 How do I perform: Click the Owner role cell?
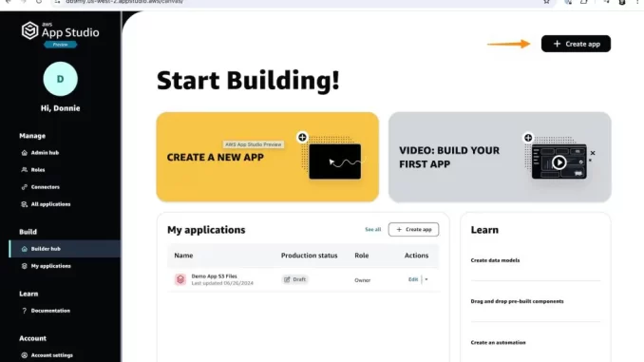point(362,280)
